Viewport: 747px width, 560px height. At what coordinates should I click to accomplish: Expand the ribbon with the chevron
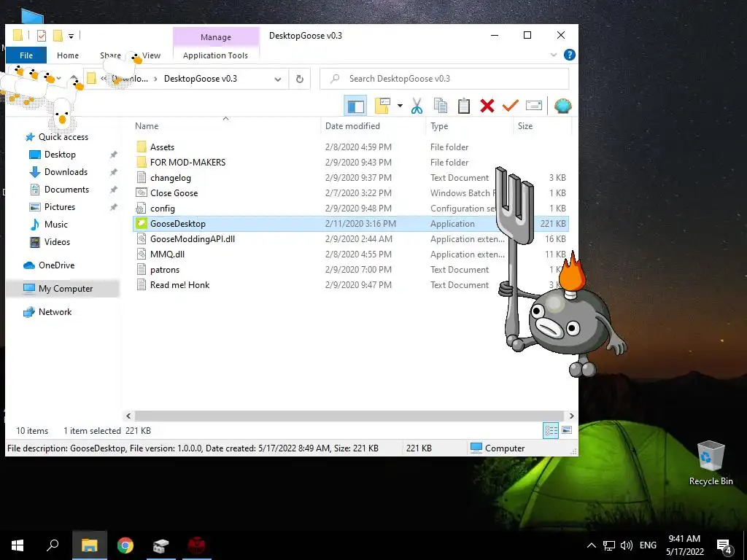pos(554,55)
